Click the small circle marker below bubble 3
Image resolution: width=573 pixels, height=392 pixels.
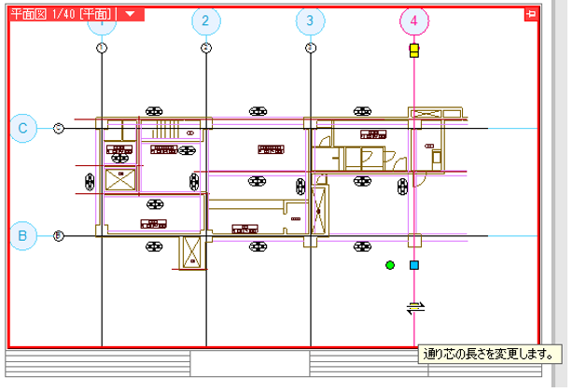[311, 48]
